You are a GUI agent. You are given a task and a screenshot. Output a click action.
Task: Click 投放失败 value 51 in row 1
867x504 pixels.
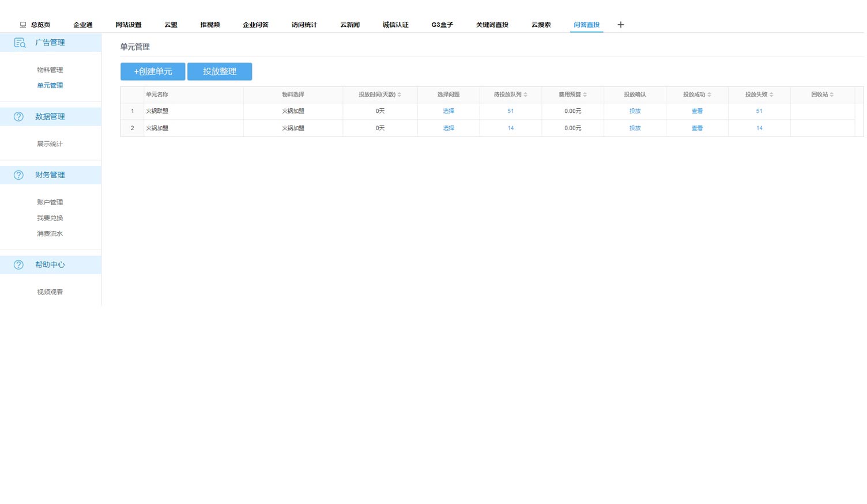pyautogui.click(x=759, y=111)
